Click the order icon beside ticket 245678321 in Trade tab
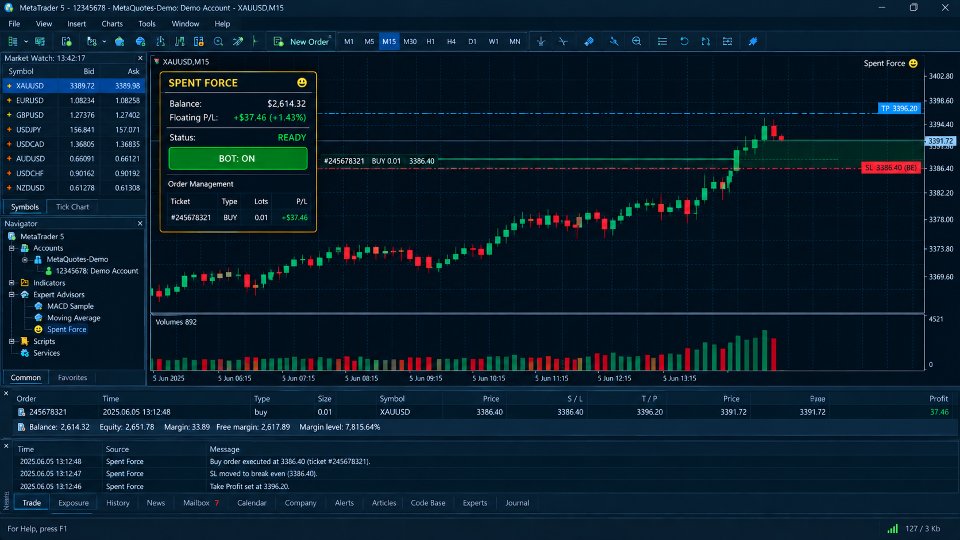Image resolution: width=960 pixels, height=540 pixels. pos(21,412)
